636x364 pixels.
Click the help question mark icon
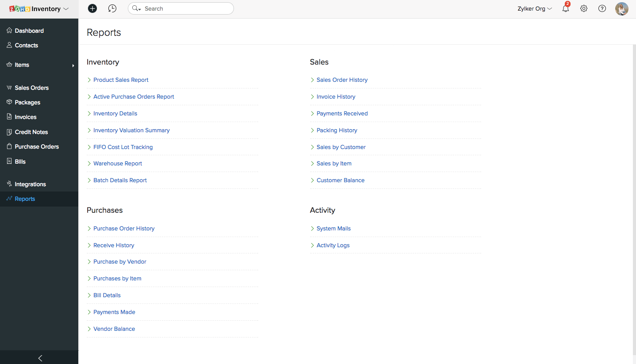click(x=602, y=8)
